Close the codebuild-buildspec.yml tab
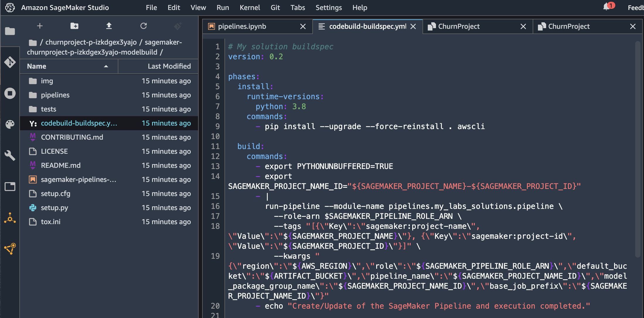The width and height of the screenshot is (644, 318). pyautogui.click(x=413, y=27)
